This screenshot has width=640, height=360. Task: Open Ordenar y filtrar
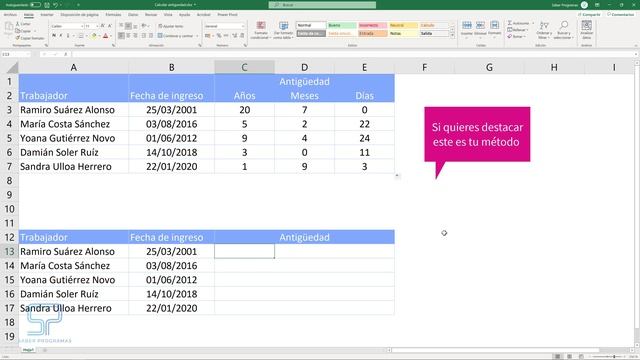click(544, 30)
